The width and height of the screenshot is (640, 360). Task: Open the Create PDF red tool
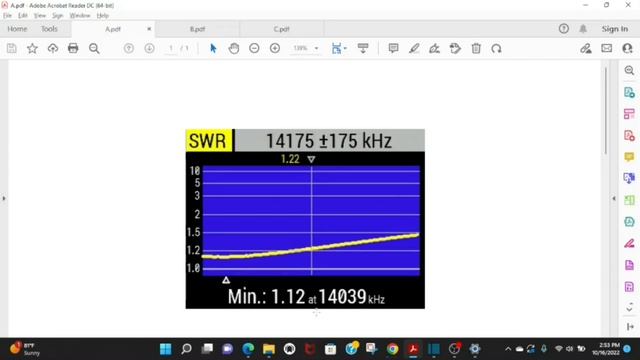629,136
